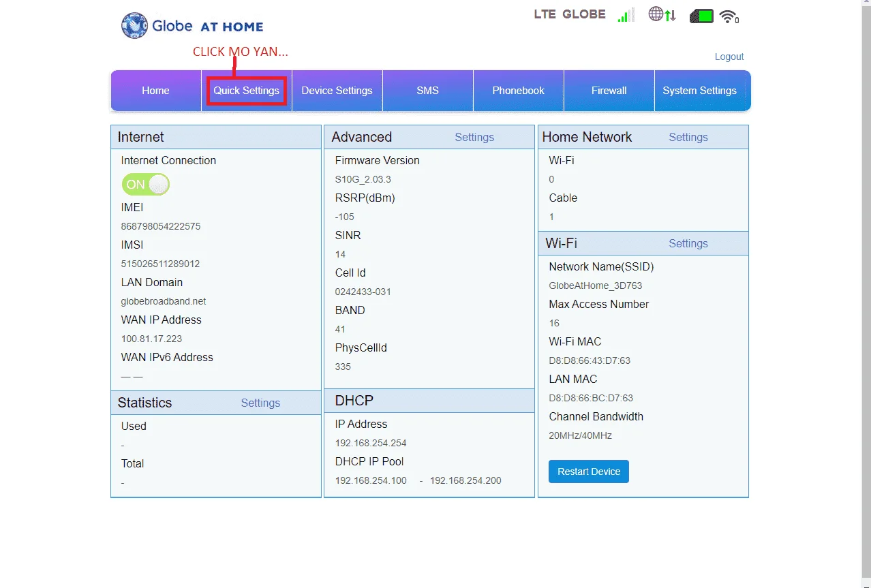Click DHCP pool end 192.168.254.200
871x588 pixels.
coord(465,480)
